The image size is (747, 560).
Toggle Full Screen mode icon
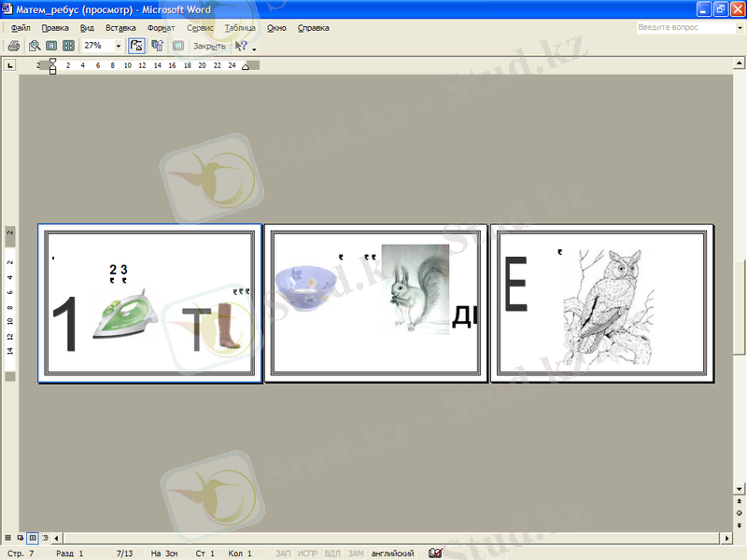pyautogui.click(x=177, y=46)
